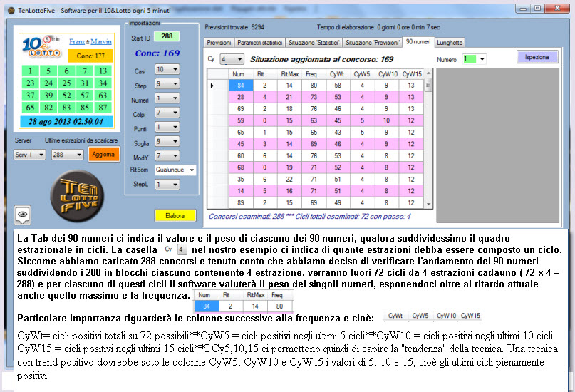Switch to the Parametri statistici tab
575x392 pixels.
[259, 43]
